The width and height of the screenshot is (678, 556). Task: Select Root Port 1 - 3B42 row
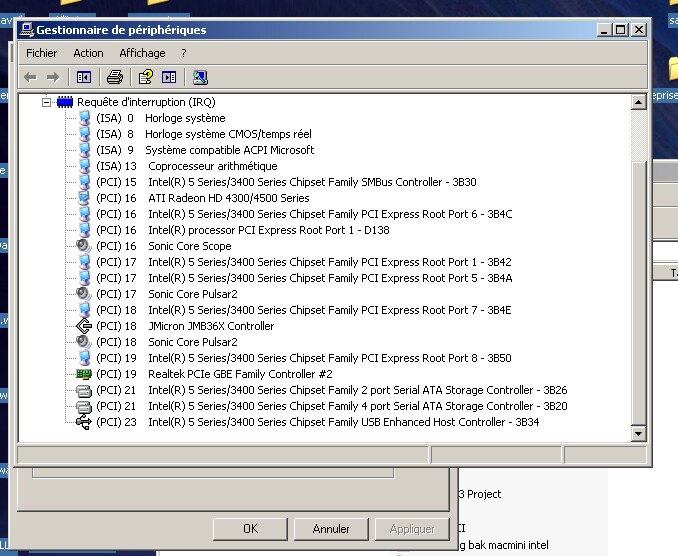click(329, 262)
